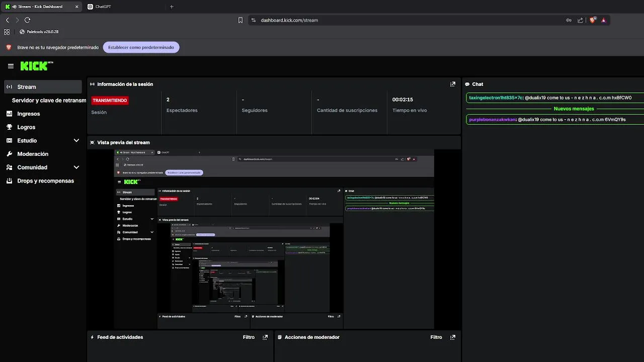
Task: Expand the Estudio chevron
Action: (76, 141)
